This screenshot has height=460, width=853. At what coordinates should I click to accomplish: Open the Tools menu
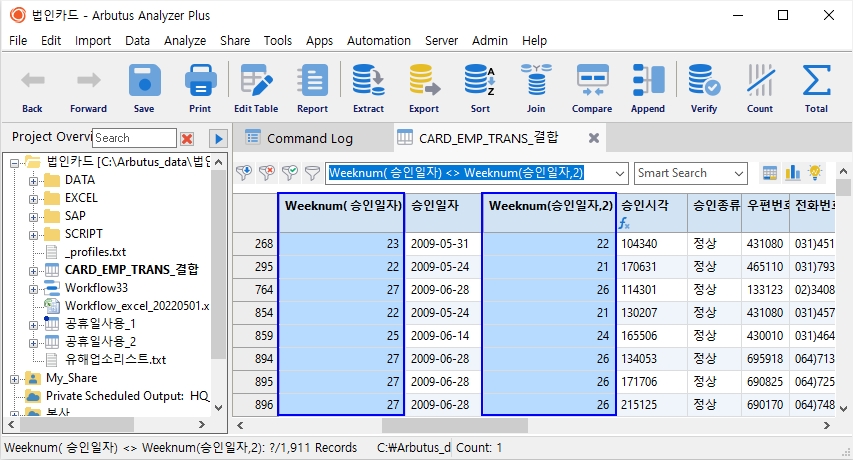pyautogui.click(x=277, y=41)
